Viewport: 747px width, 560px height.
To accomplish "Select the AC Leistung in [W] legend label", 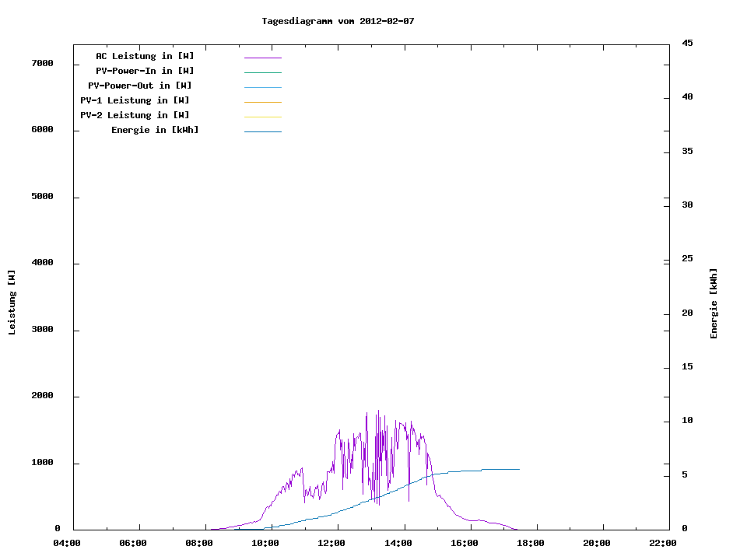I will coord(145,56).
